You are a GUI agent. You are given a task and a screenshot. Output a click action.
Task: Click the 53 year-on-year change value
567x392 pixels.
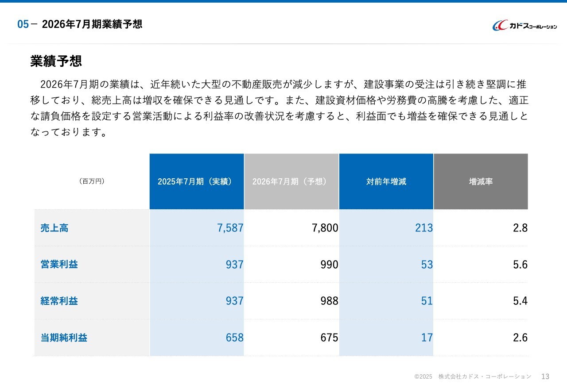pyautogui.click(x=427, y=265)
